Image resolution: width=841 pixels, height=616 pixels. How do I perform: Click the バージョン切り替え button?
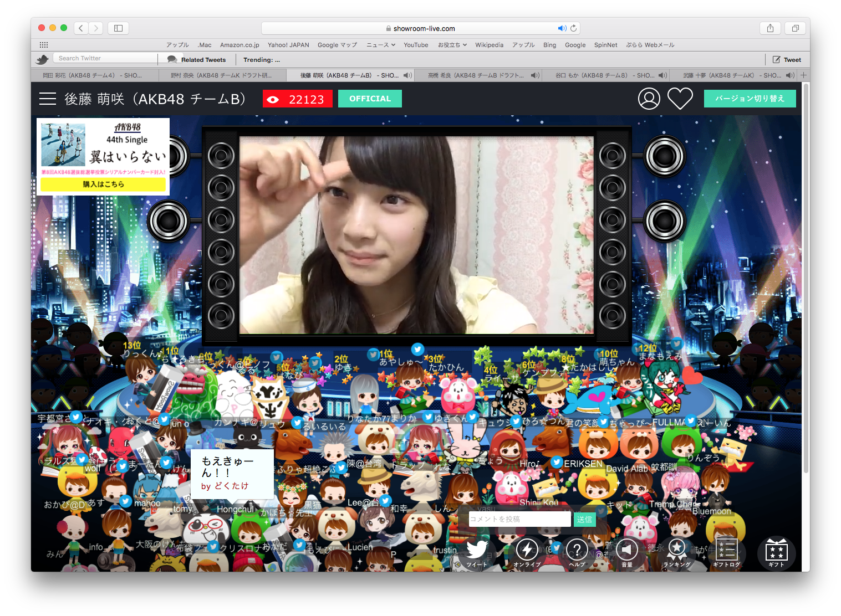click(x=750, y=99)
